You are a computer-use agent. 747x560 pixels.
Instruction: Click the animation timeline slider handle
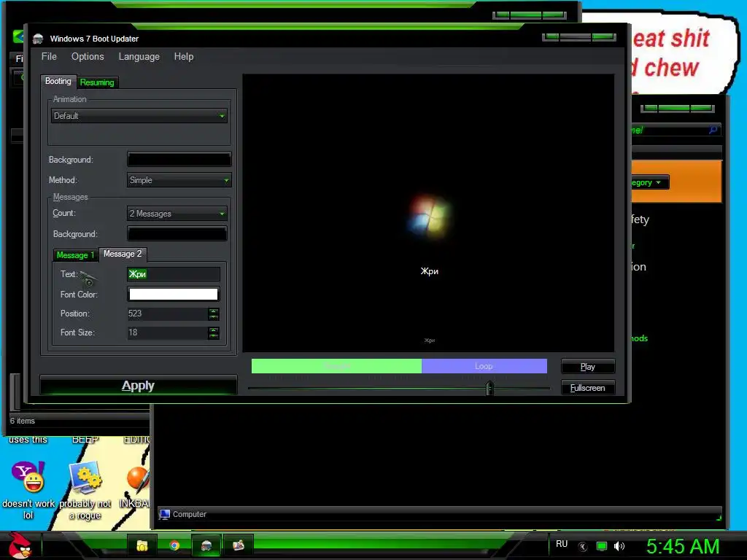click(489, 388)
